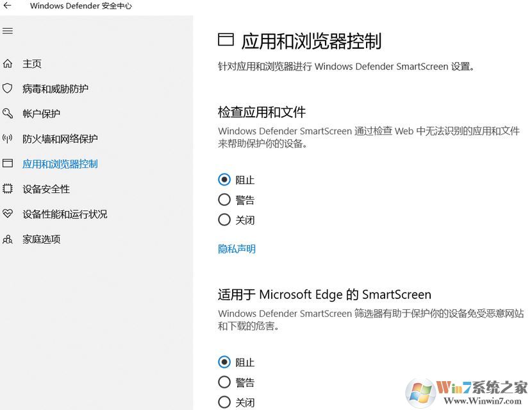This screenshot has height=410, width=532.
Task: Select 警告 under 检查应用和文件
Action: (x=224, y=200)
